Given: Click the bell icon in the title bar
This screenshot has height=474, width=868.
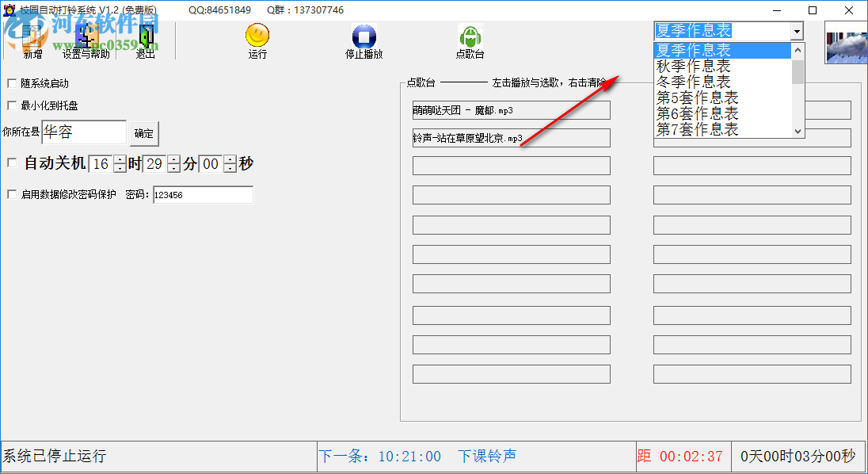Looking at the screenshot, I should tap(8, 10).
